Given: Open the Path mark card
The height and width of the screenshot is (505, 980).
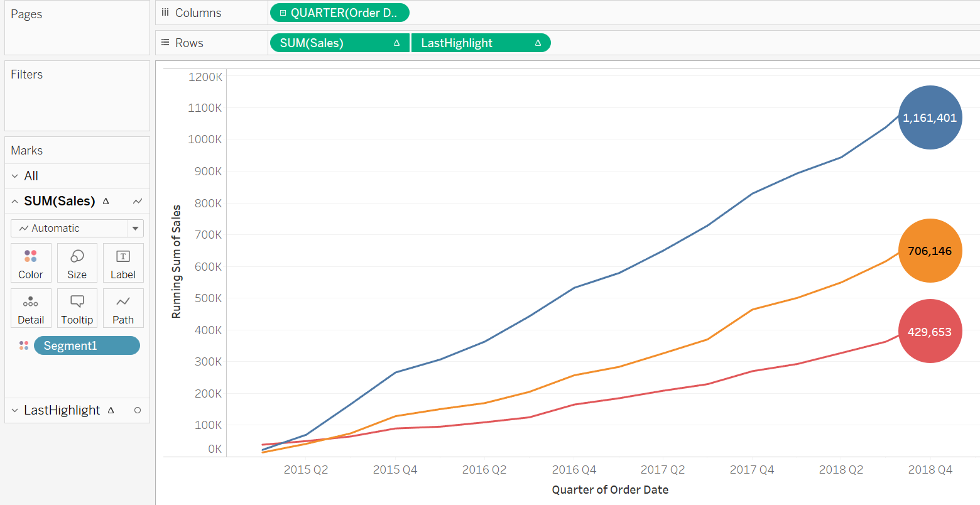Looking at the screenshot, I should tap(123, 308).
